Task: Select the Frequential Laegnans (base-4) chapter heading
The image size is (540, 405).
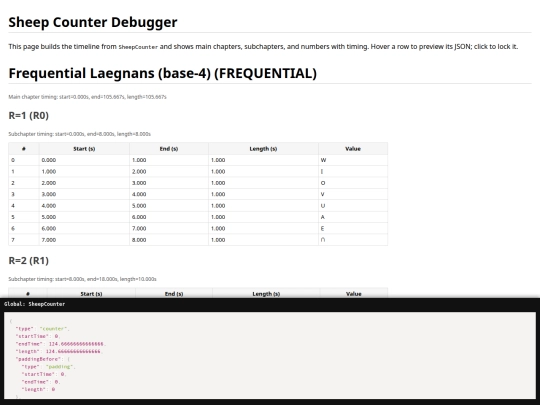Action: point(163,73)
